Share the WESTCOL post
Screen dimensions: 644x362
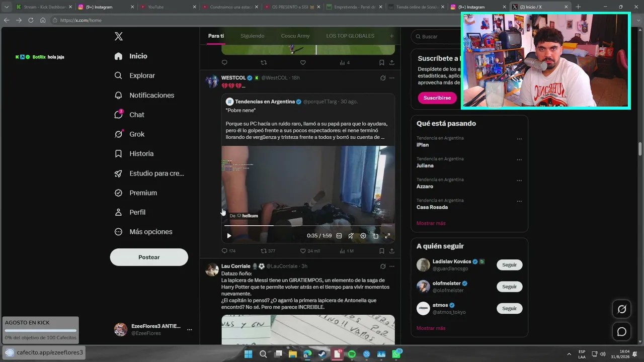tap(392, 251)
